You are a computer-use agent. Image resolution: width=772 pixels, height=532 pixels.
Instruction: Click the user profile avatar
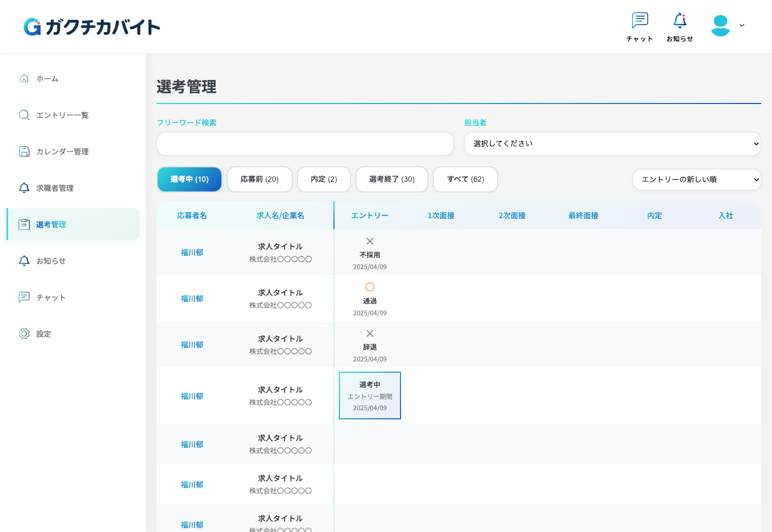pos(720,25)
